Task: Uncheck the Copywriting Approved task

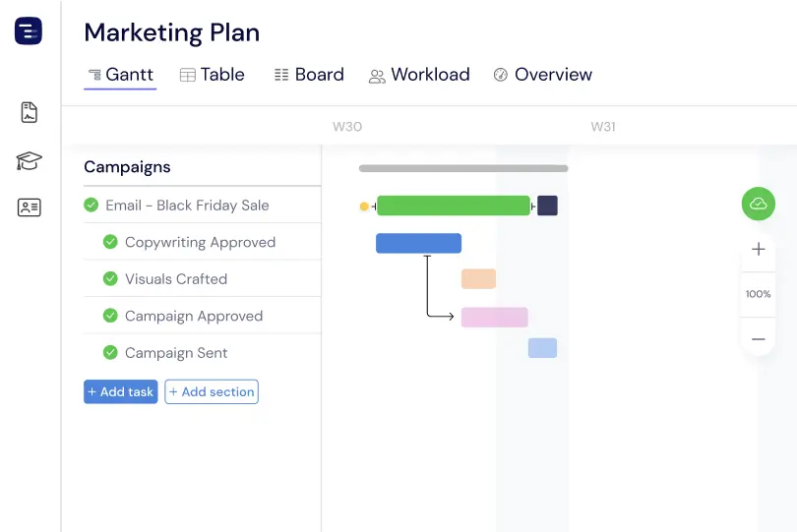Action: (110, 242)
